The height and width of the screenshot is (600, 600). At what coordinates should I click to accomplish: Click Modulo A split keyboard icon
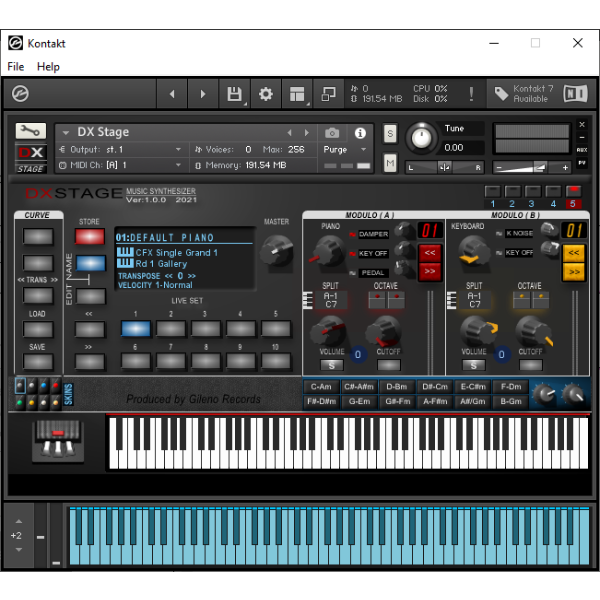click(308, 300)
